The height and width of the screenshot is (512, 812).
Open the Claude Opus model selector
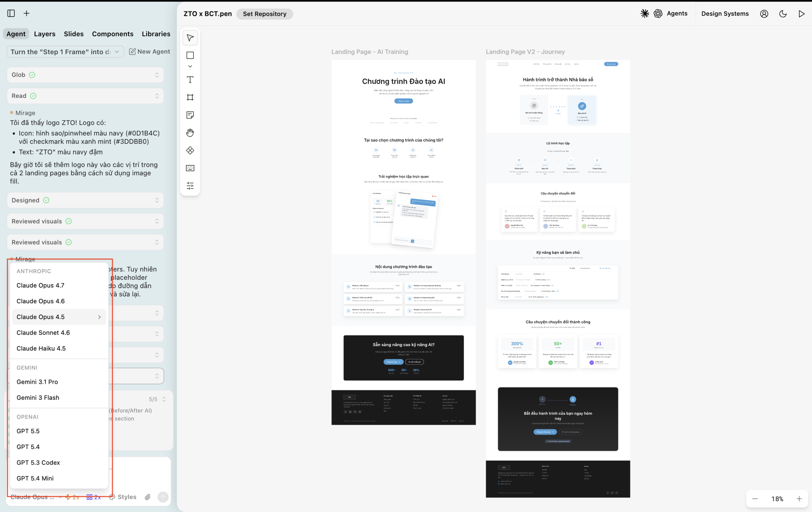point(36,497)
